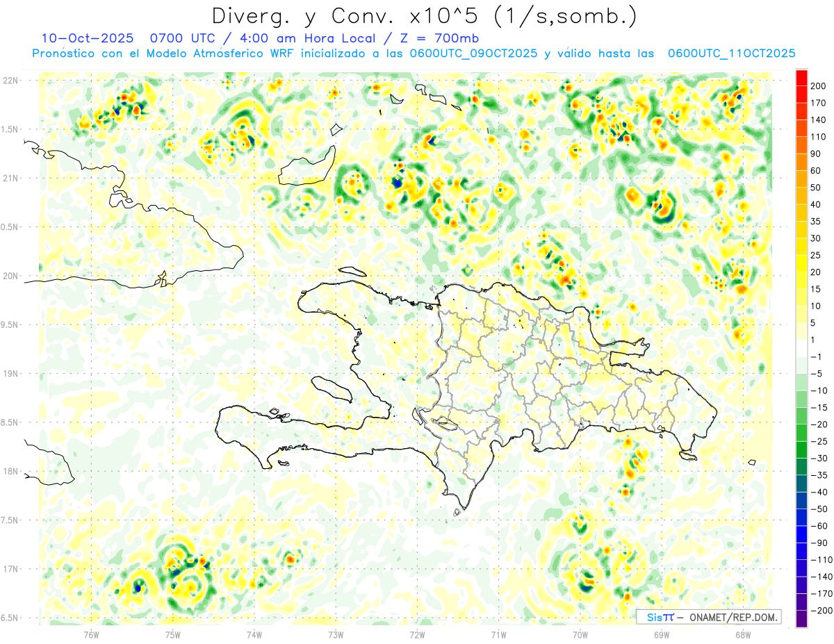
Task: Click the -50 value on the color legend
Action: coord(819,509)
